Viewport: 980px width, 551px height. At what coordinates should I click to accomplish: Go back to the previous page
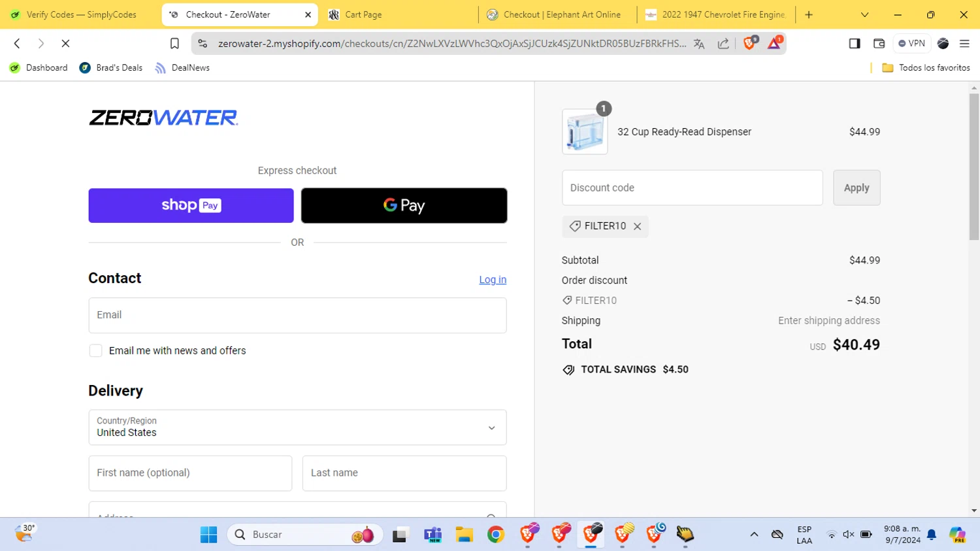18,44
